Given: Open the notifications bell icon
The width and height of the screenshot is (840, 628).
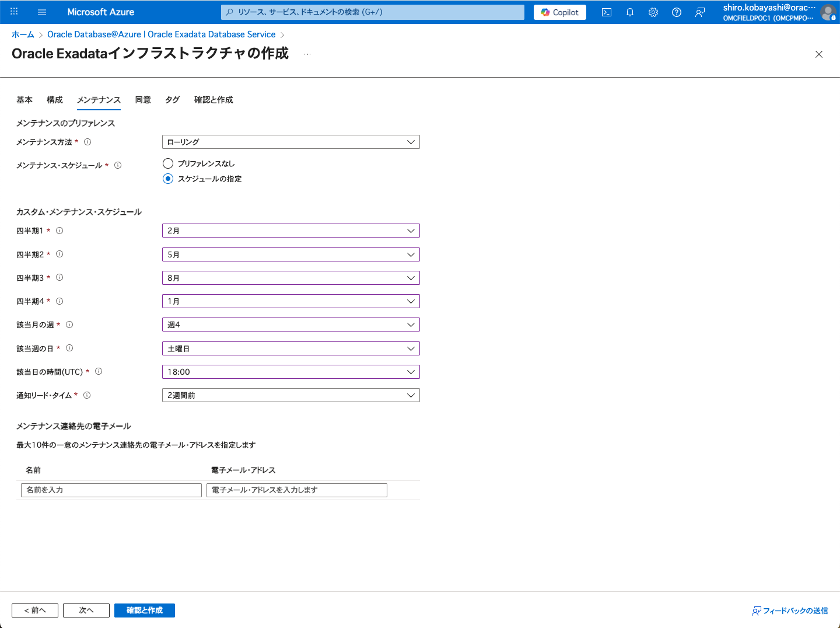Looking at the screenshot, I should 629,12.
